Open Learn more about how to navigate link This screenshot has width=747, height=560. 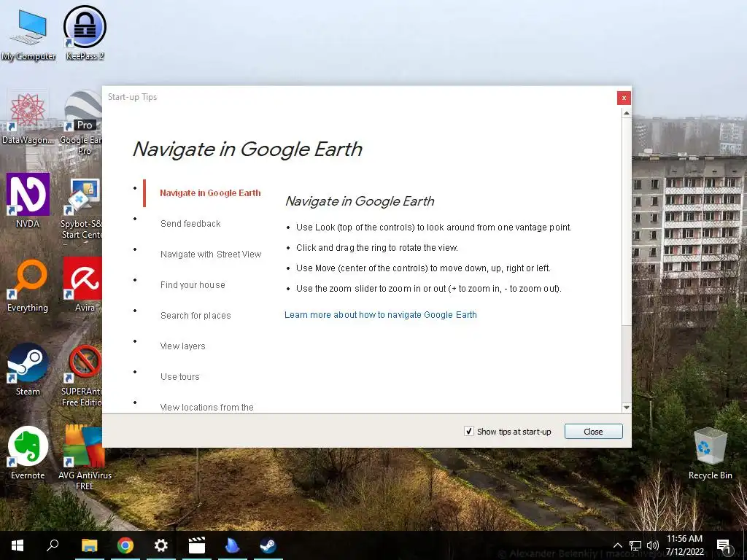381,315
